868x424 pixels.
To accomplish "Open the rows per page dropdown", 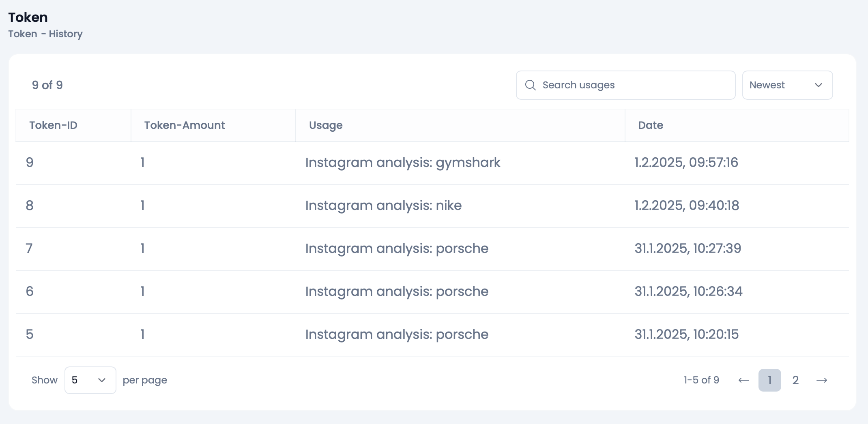I will (90, 380).
